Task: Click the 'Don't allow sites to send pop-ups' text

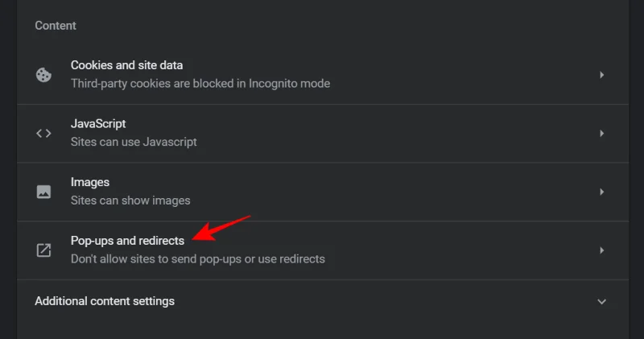Action: [x=198, y=258]
